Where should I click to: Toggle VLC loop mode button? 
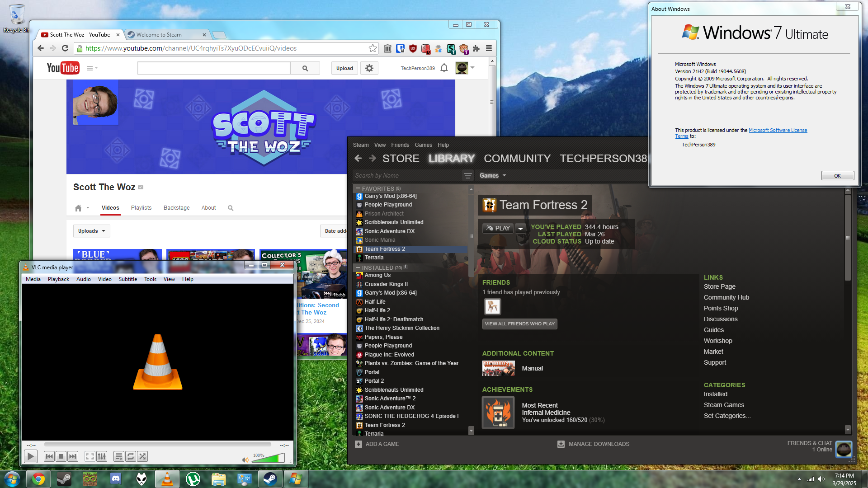point(131,456)
